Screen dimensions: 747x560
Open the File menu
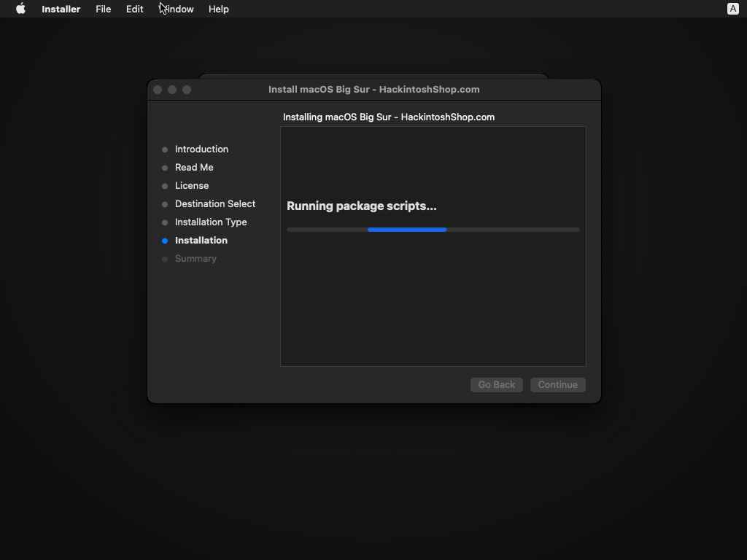click(x=103, y=9)
